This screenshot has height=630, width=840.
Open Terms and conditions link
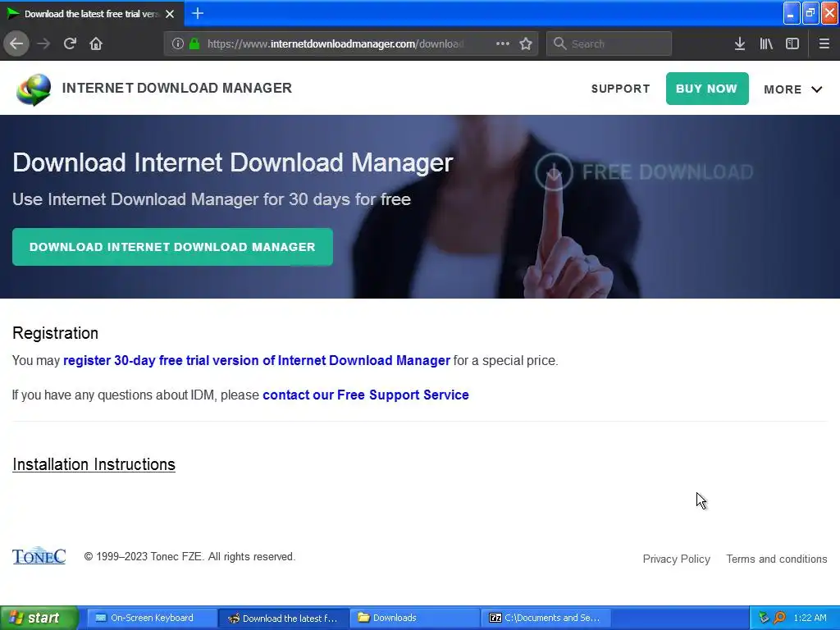776,559
